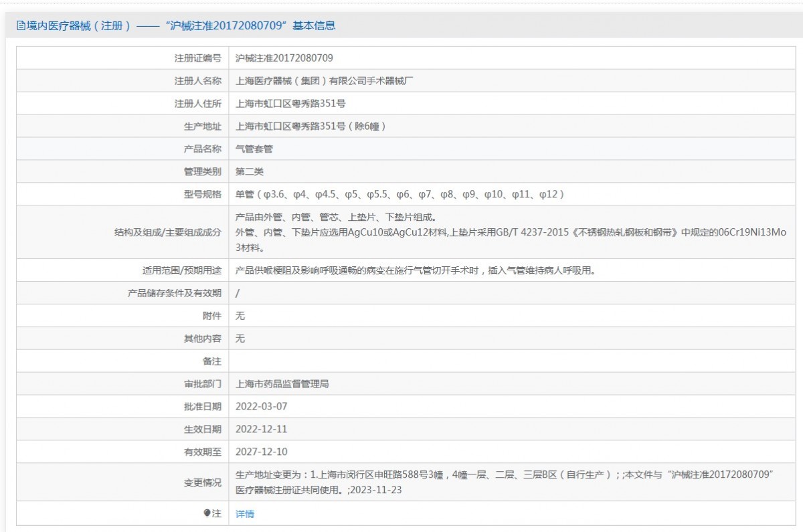Click expiry date 2027-12-10

click(262, 452)
